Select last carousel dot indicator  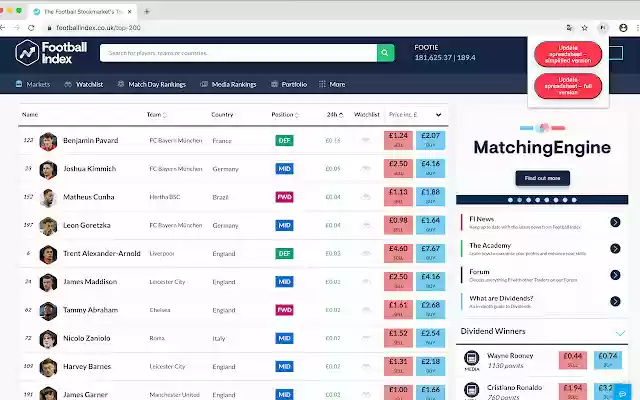coord(574,200)
